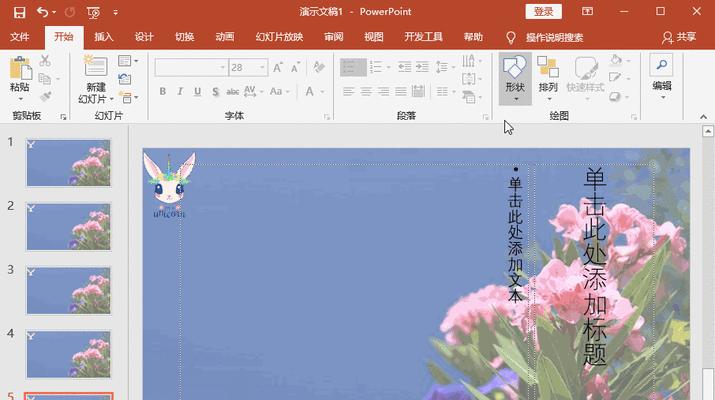Screen dimensions: 715x400
Task: Click the 新建幻灯片 icon
Action: coord(95,67)
